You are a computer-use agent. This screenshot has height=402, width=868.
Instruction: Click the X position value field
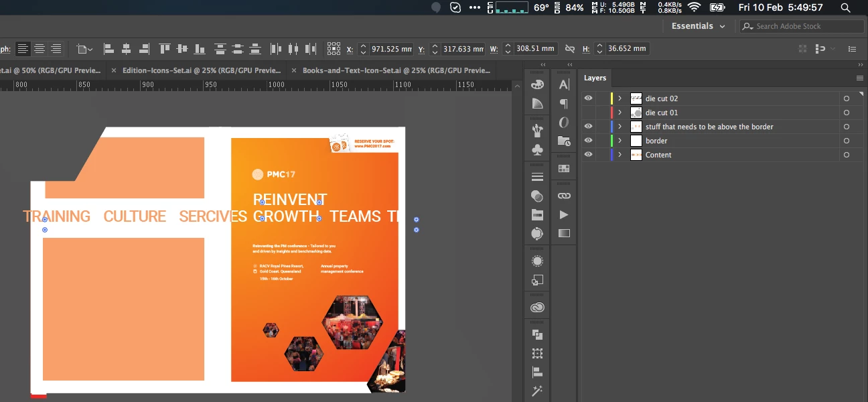pyautogui.click(x=390, y=49)
